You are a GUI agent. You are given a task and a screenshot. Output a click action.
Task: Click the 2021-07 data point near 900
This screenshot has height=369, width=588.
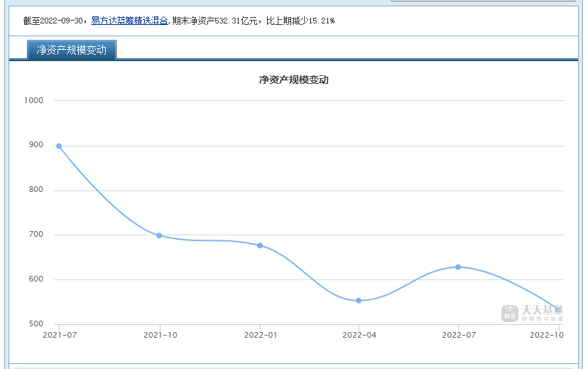[59, 146]
